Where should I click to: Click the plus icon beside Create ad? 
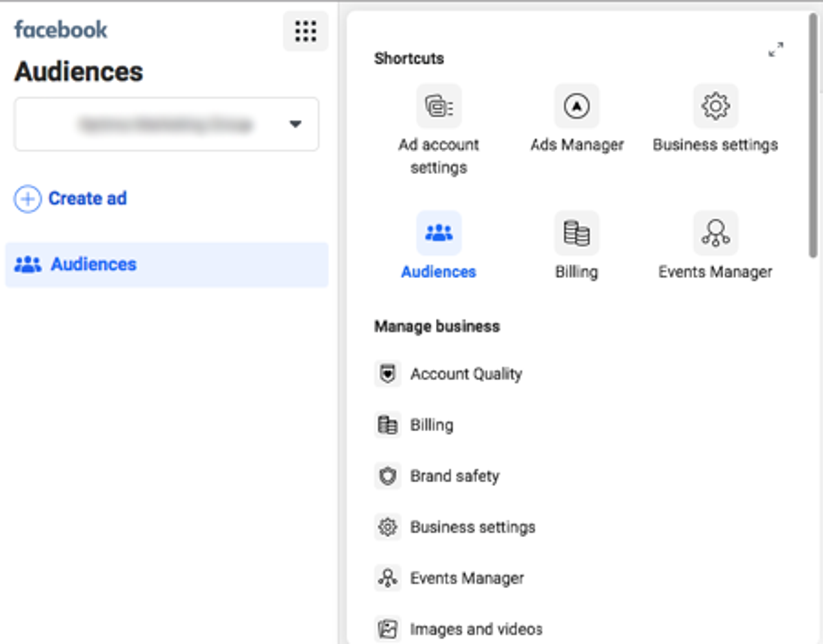(x=28, y=199)
